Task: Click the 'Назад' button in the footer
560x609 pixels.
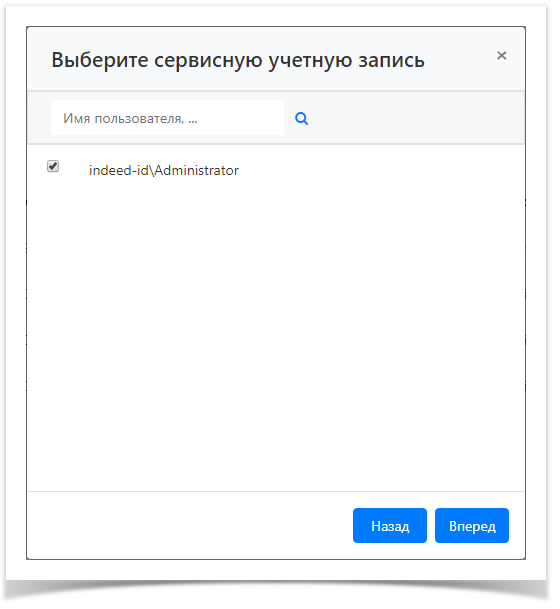Action: point(390,525)
